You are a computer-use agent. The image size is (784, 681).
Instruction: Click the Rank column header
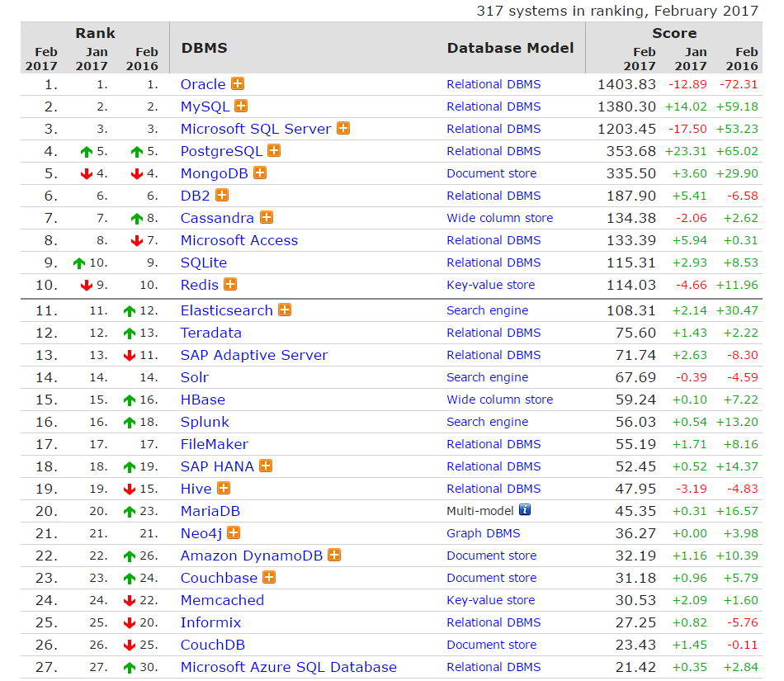pyautogui.click(x=95, y=33)
